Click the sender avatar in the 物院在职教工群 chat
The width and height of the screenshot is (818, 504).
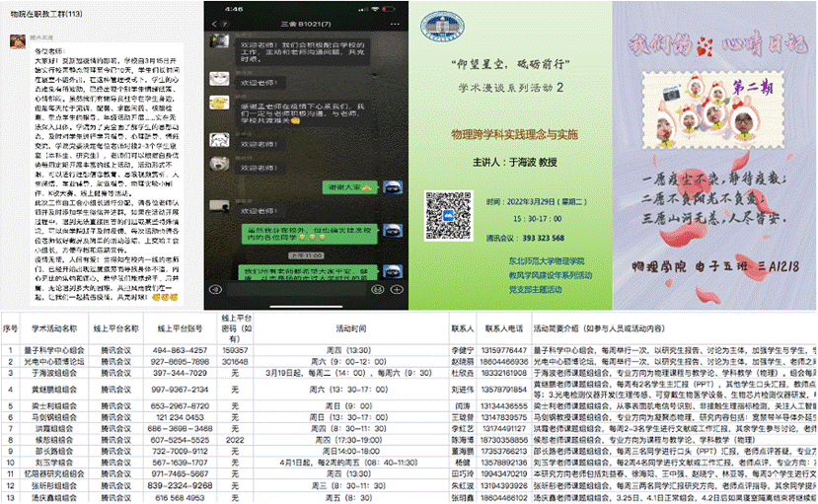click(17, 41)
